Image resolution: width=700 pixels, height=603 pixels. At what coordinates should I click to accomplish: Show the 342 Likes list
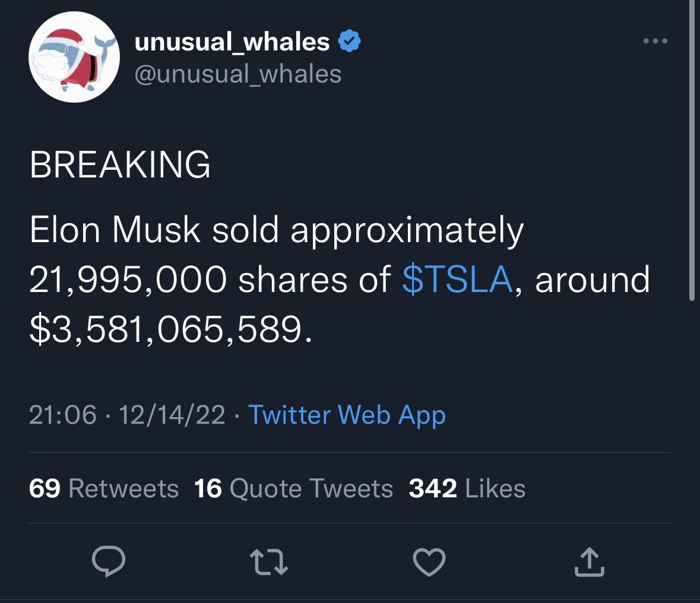pos(467,488)
